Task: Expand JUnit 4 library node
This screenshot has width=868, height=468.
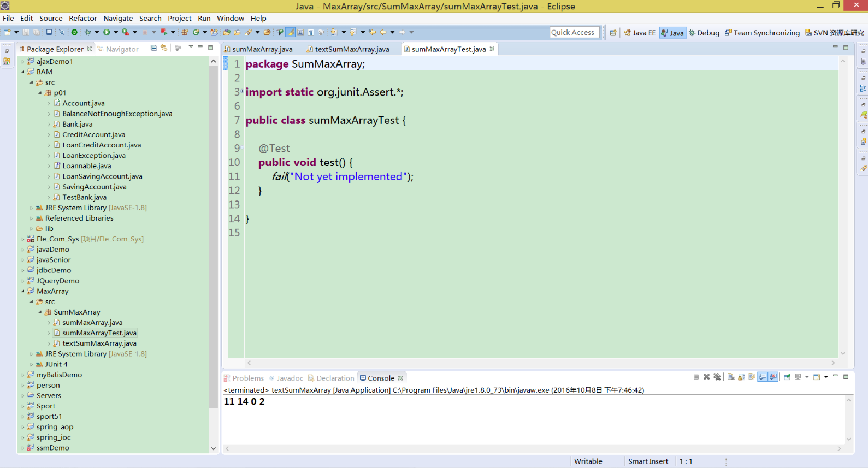Action: tap(32, 364)
